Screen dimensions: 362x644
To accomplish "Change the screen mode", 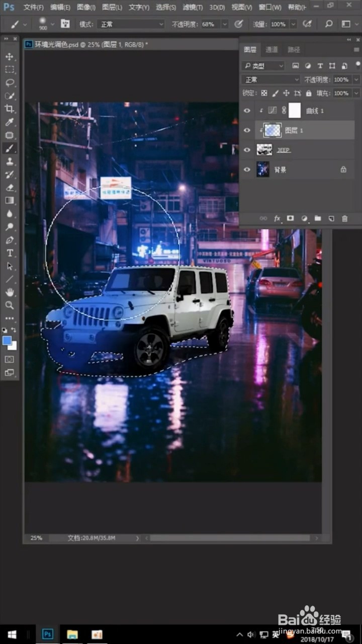I will [x=10, y=373].
